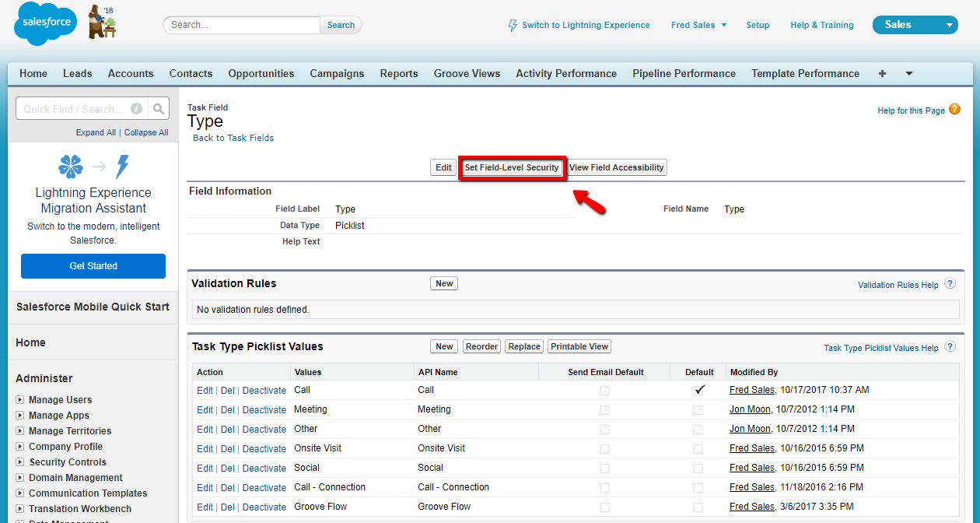Toggle Send Email Default checkbox for Other
The image size is (980, 523).
tap(605, 429)
